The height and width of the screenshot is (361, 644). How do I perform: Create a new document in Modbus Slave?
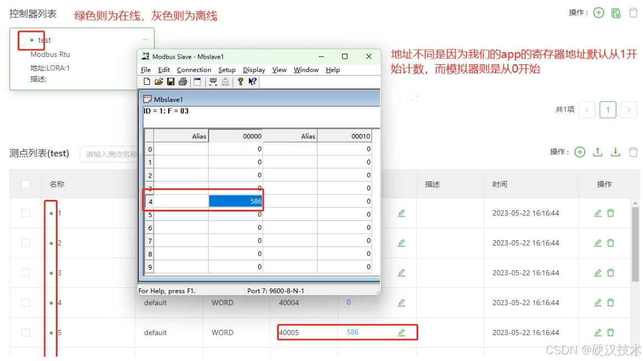147,82
